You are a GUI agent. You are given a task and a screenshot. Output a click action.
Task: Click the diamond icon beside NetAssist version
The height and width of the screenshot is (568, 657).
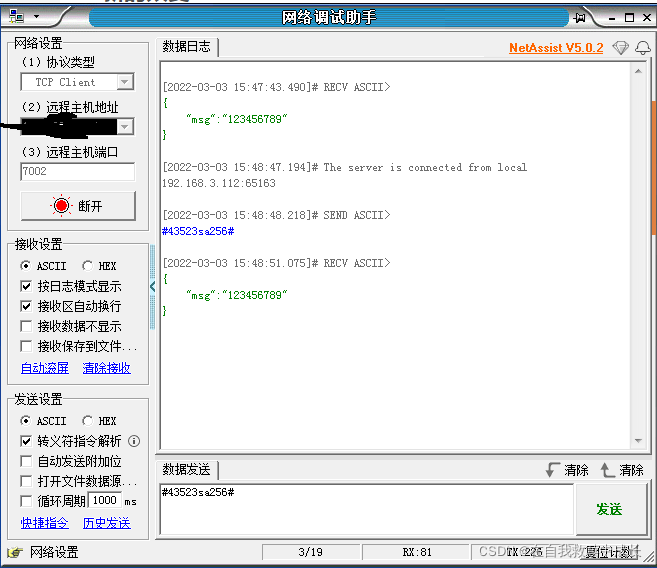[621, 48]
